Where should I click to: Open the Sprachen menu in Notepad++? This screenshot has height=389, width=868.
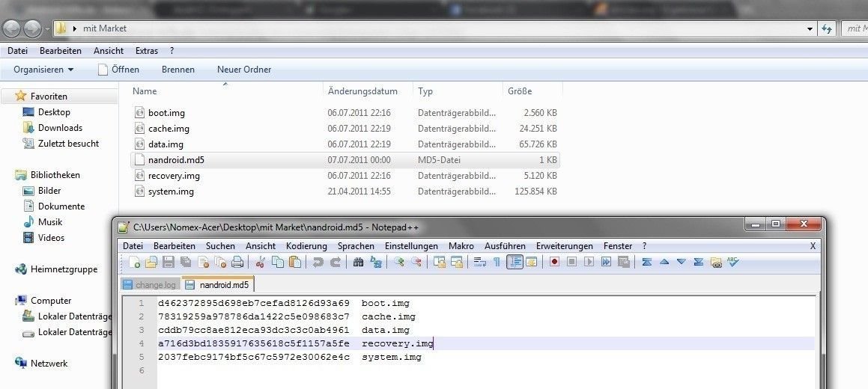coord(356,246)
